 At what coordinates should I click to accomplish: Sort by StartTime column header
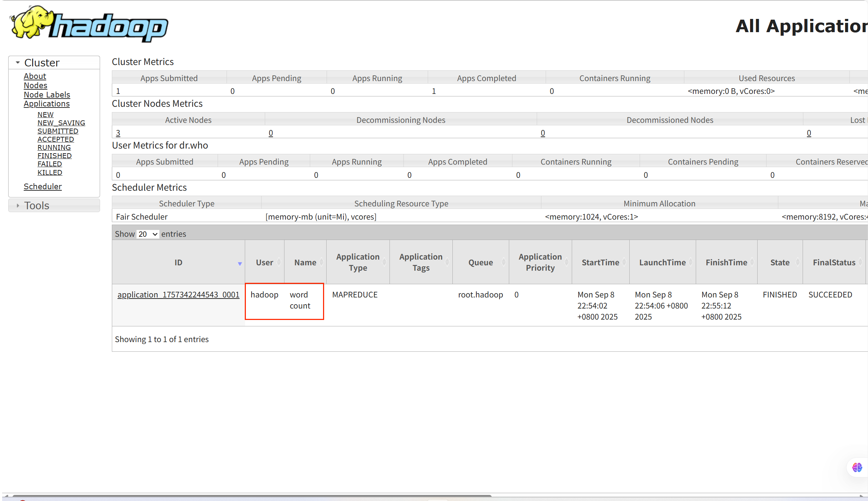pos(600,262)
